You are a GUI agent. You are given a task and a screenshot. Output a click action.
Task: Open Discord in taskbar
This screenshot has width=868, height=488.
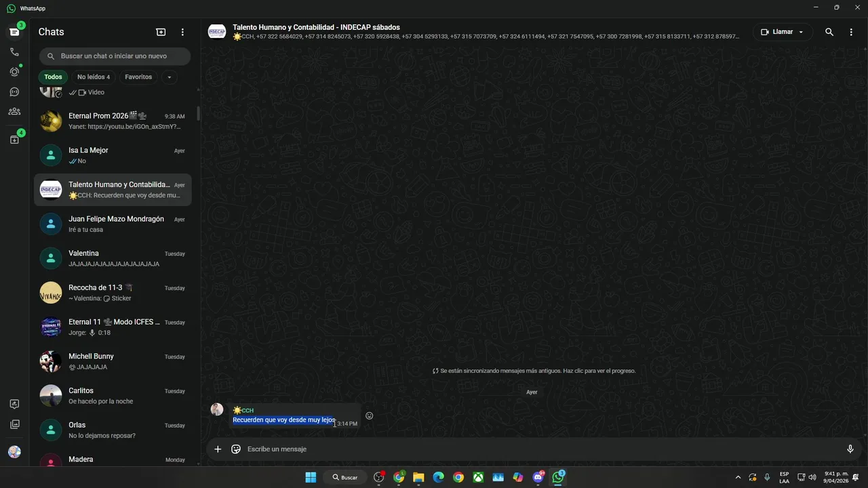tap(538, 477)
